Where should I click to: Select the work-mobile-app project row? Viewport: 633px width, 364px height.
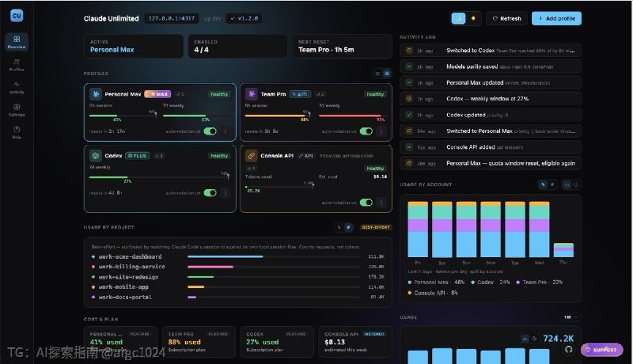[238, 287]
